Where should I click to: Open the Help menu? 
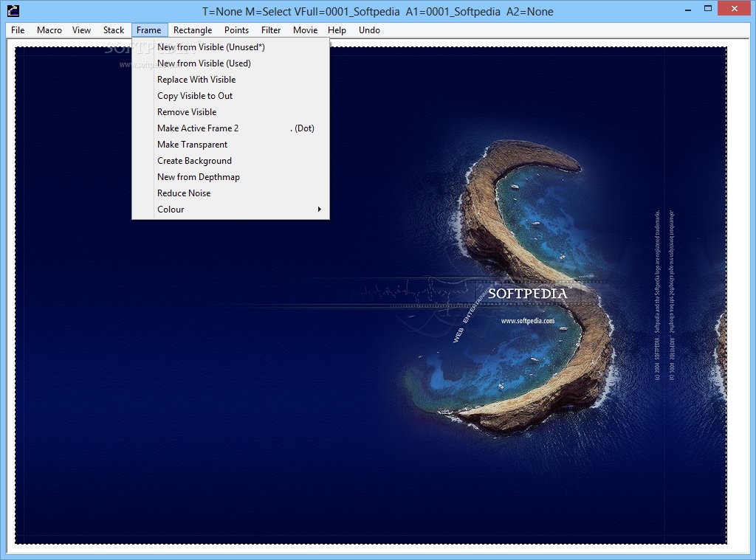(x=337, y=30)
